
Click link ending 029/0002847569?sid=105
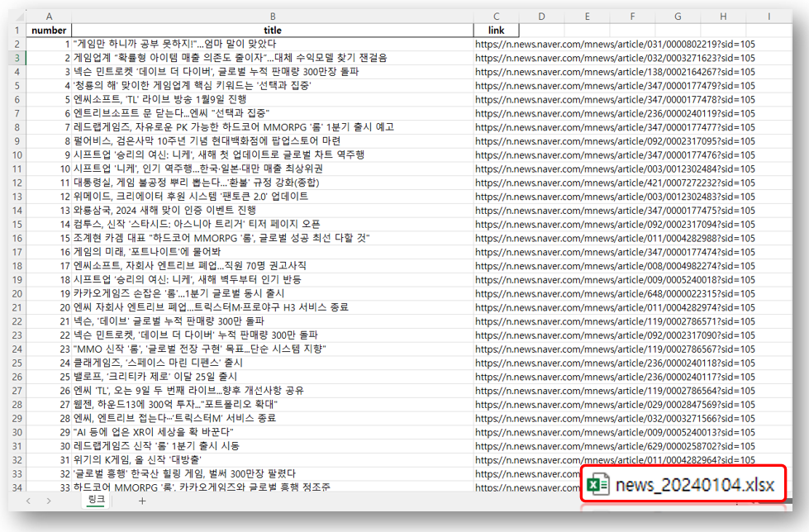coord(615,405)
